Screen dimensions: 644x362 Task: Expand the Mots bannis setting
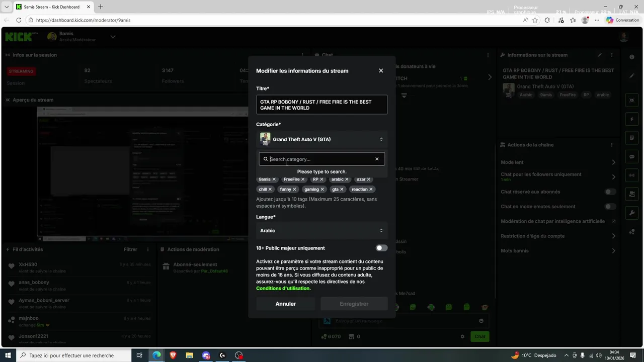point(613,250)
